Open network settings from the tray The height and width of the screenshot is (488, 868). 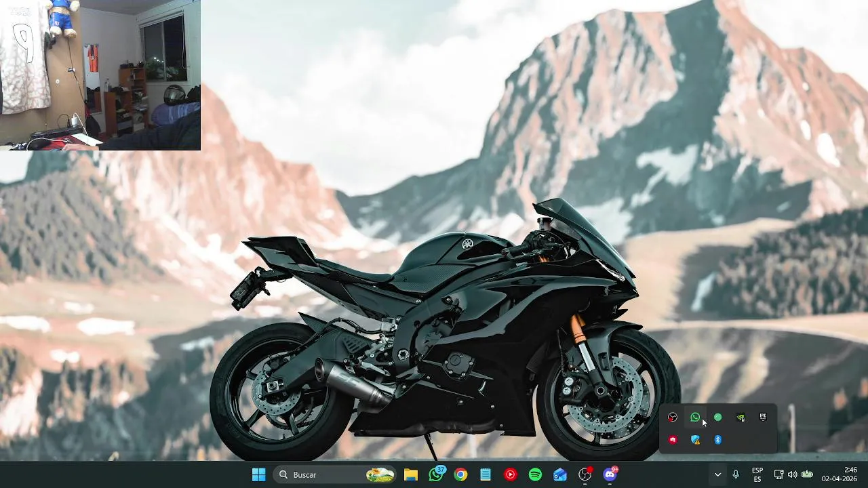click(x=778, y=474)
